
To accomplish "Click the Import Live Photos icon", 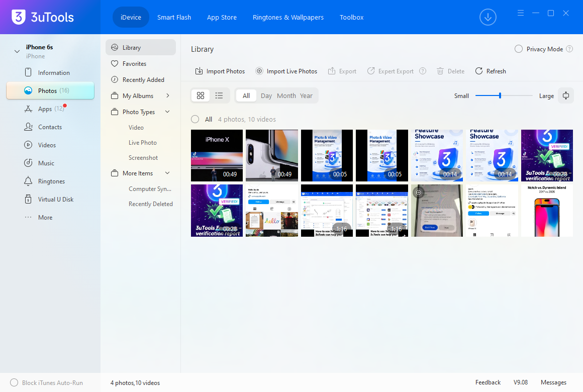I will point(259,71).
